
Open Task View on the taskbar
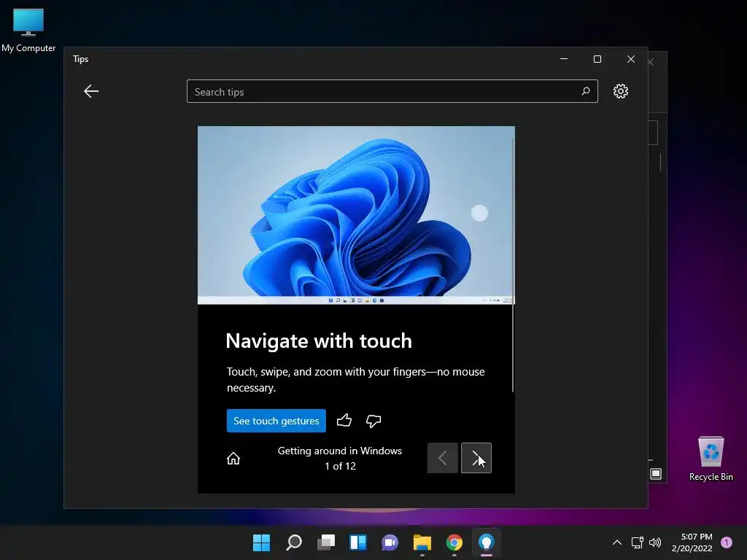tap(326, 542)
